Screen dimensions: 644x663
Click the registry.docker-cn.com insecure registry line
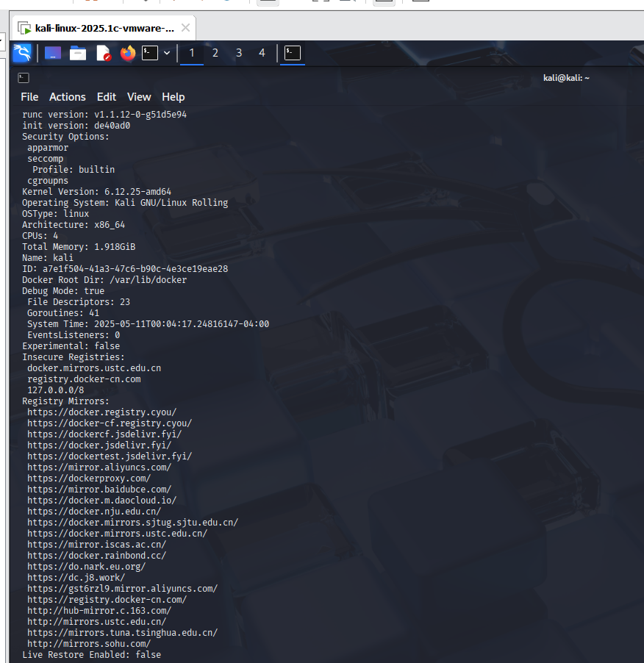(x=84, y=379)
